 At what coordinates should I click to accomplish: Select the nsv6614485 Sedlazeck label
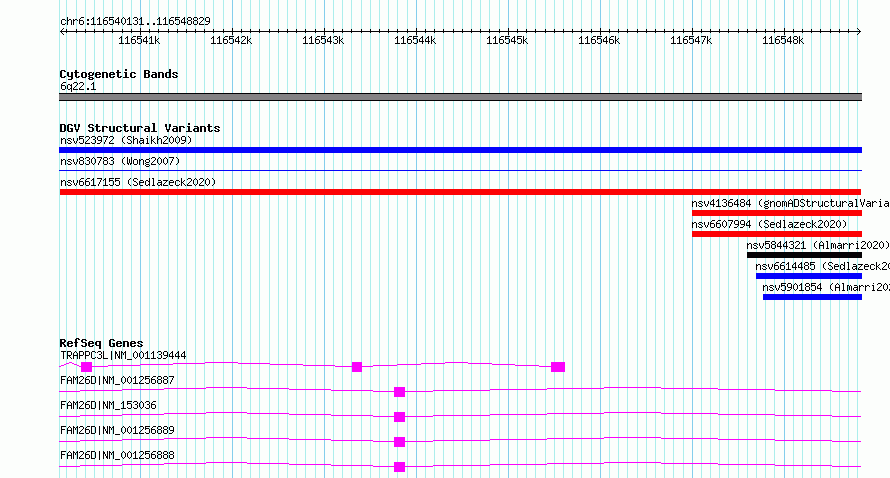pyautogui.click(x=822, y=266)
